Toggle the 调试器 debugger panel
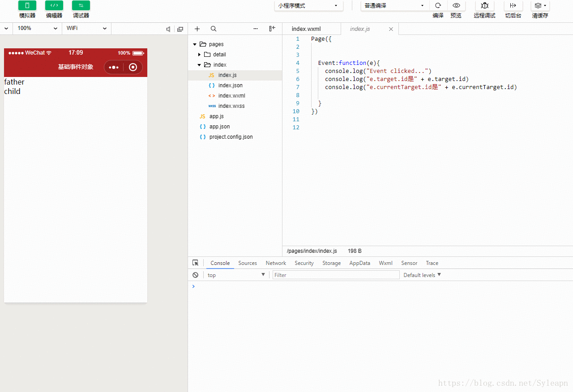The image size is (573, 392). (81, 5)
